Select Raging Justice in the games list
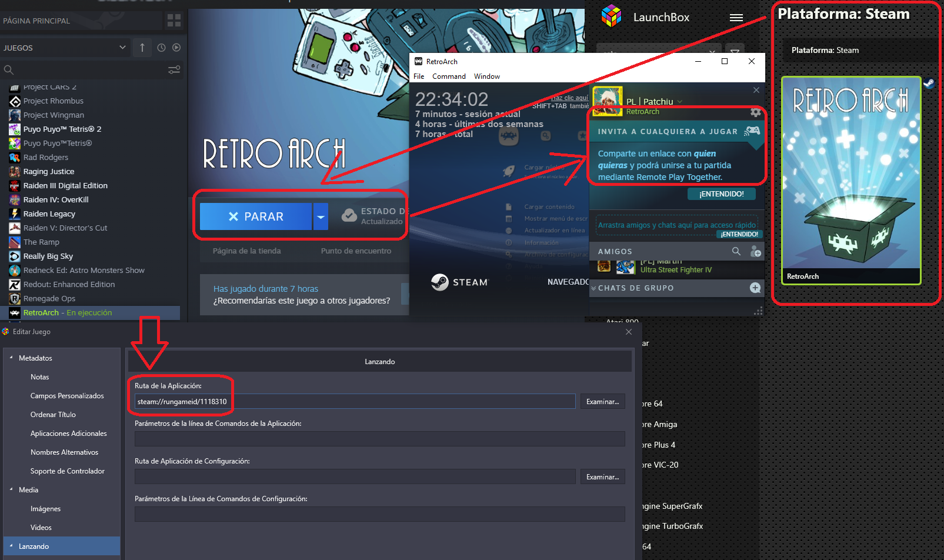The image size is (944, 560). coord(49,172)
